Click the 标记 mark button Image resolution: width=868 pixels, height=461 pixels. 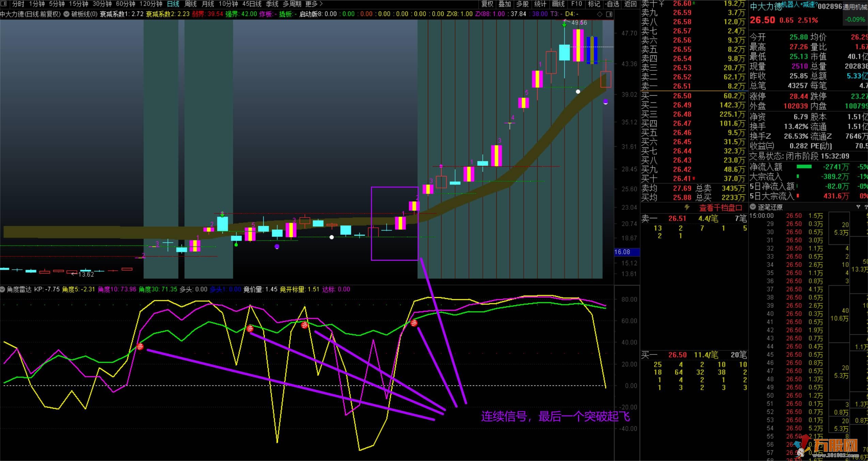594,4
